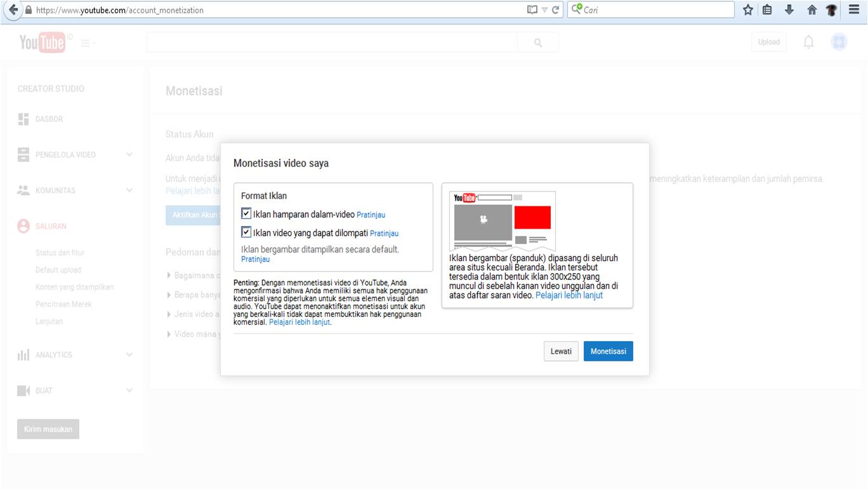868x489 pixels.
Task: Click the ad placement preview illustration
Action: (x=503, y=221)
